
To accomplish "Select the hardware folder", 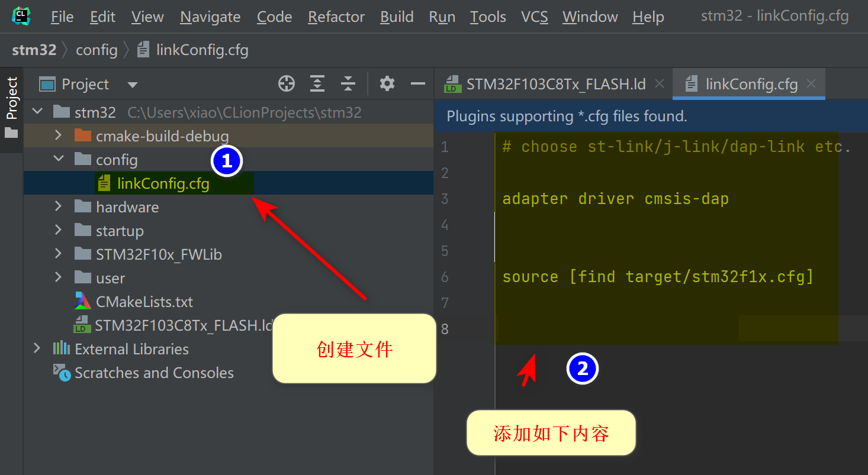I will tap(229, 207).
